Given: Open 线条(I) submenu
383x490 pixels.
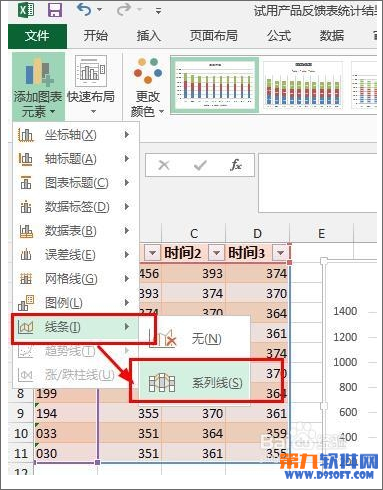Looking at the screenshot, I should 76,327.
